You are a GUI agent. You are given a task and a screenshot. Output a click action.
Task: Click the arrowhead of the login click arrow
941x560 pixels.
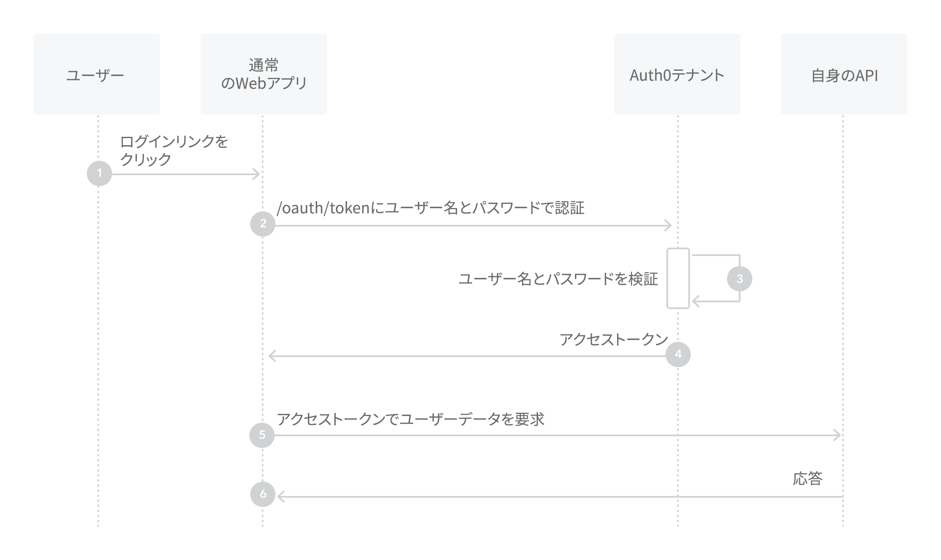(x=256, y=174)
